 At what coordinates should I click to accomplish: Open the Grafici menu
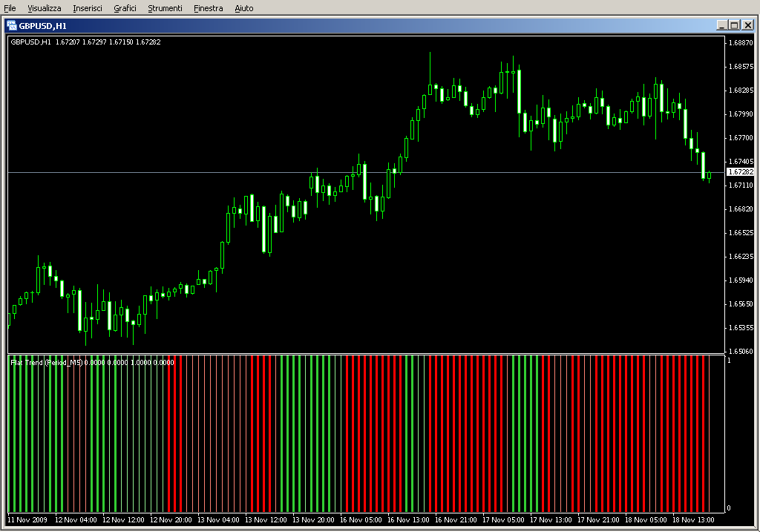(x=125, y=8)
